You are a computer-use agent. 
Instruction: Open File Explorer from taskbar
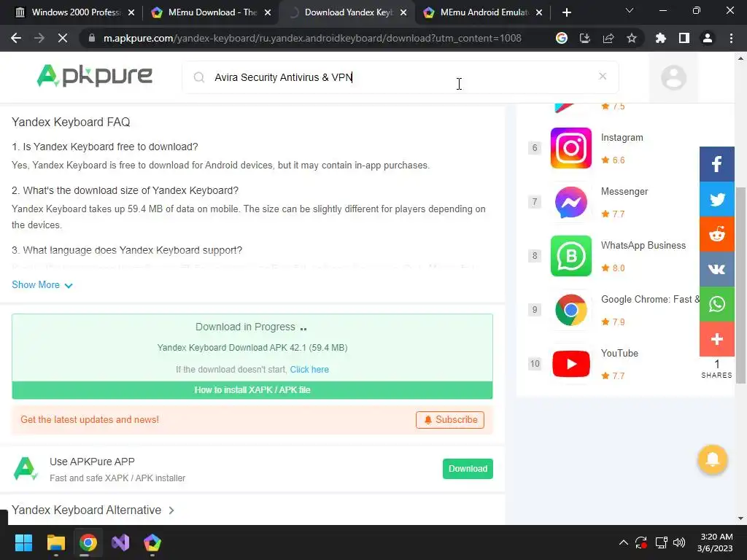click(55, 542)
